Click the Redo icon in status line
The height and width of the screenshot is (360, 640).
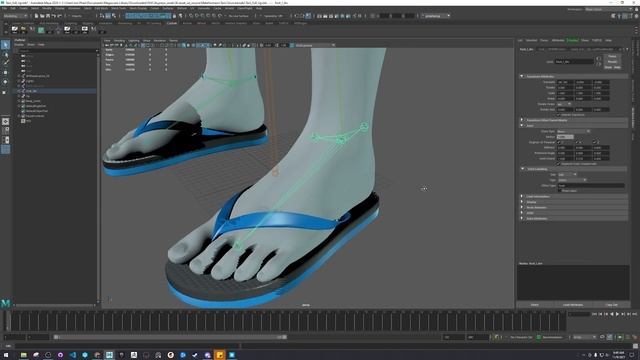pos(59,16)
